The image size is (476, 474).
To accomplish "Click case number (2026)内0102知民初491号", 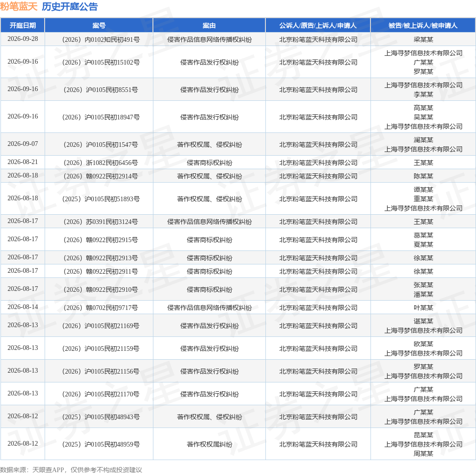I will coord(101,39).
